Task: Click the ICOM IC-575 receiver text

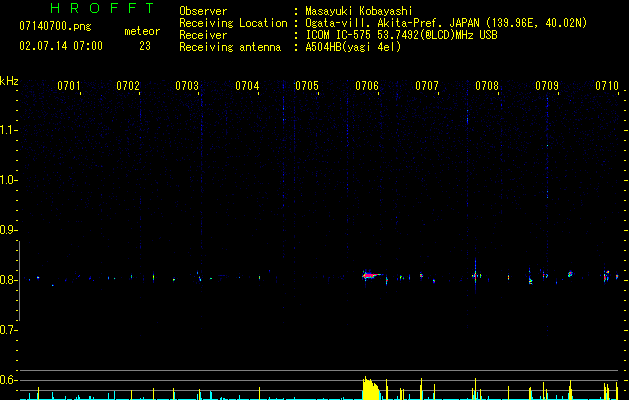Action: [x=401, y=35]
